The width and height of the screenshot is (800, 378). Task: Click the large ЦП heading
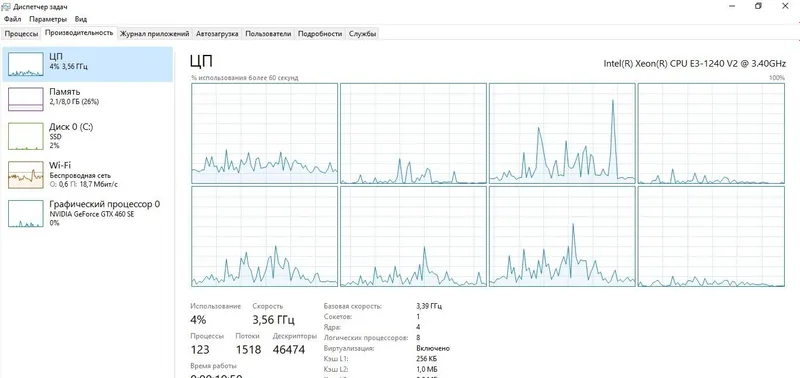pos(201,61)
